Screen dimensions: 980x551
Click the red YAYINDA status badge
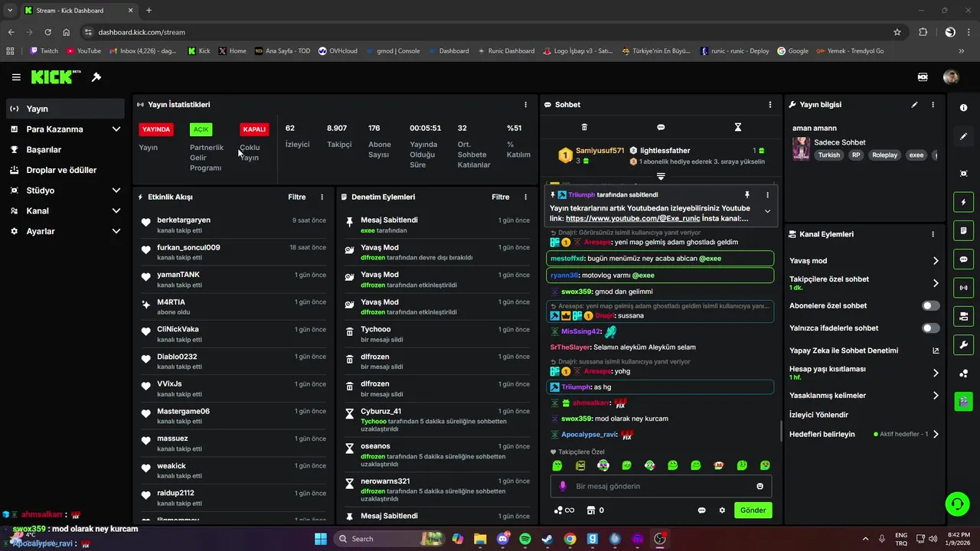click(x=155, y=129)
